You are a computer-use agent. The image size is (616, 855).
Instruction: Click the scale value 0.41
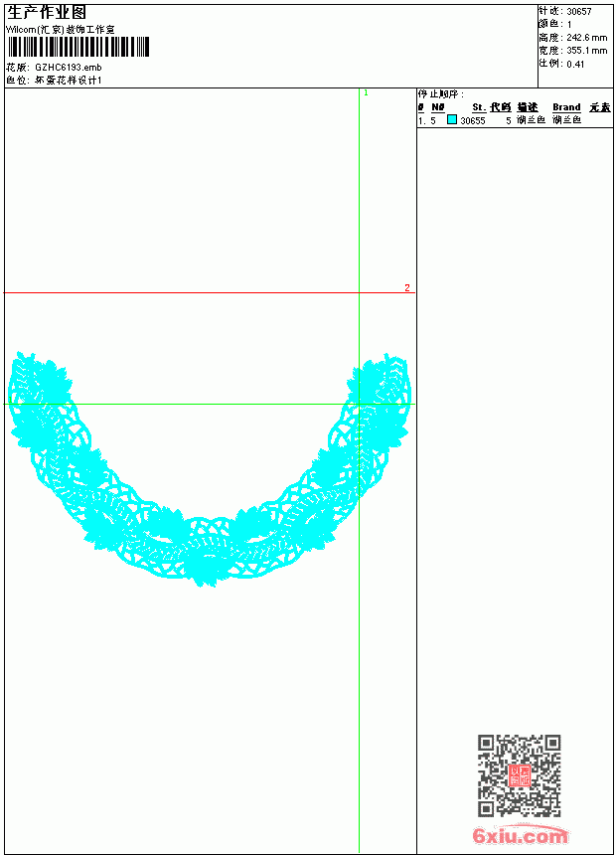[x=575, y=64]
